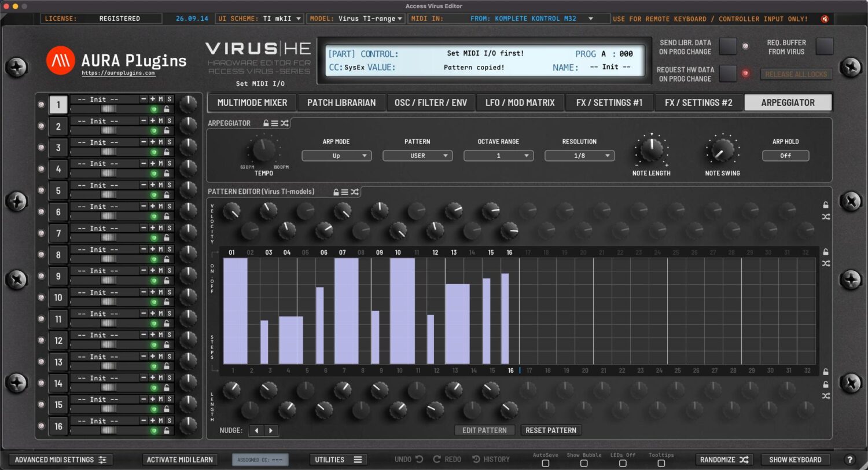Click the Pattern Editor header lock icon
This screenshot has width=868, height=470.
[x=336, y=192]
